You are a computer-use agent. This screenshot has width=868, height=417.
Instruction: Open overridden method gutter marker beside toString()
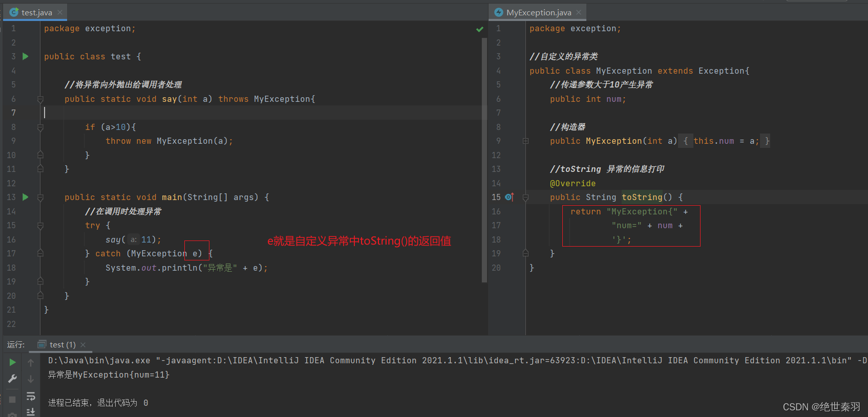pos(509,197)
